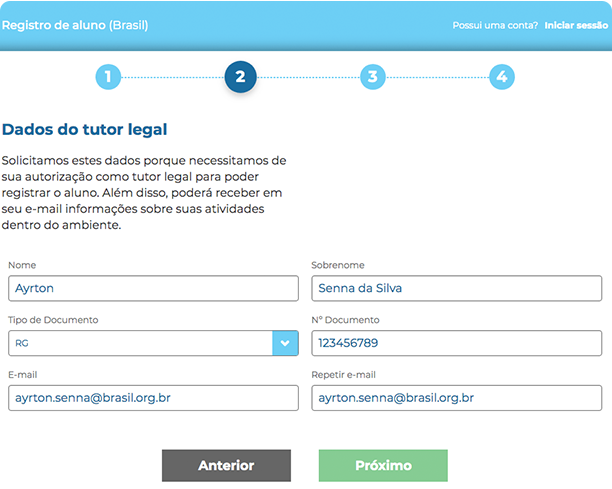Screen dimensions: 612x489
Task: Go to step 1 in the progress indicator
Action: 108,76
